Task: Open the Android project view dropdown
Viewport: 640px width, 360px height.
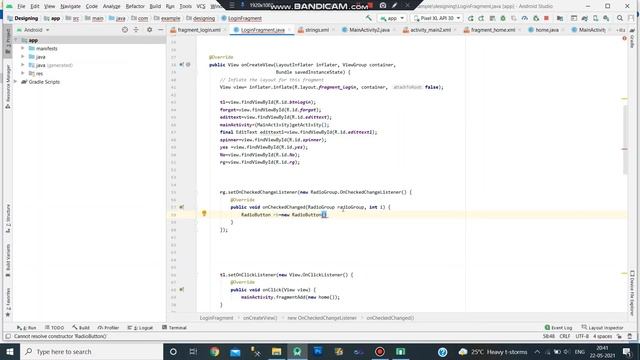Action: (x=33, y=30)
